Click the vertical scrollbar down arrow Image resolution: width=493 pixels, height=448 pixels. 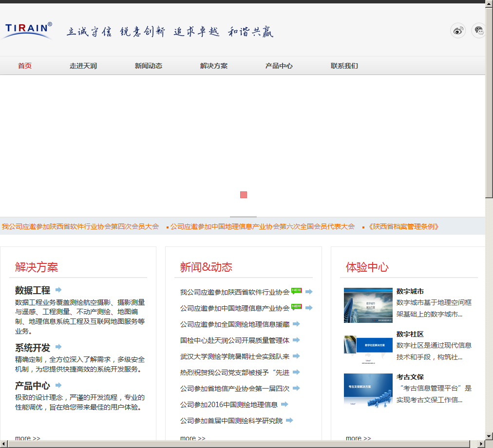[489, 436]
